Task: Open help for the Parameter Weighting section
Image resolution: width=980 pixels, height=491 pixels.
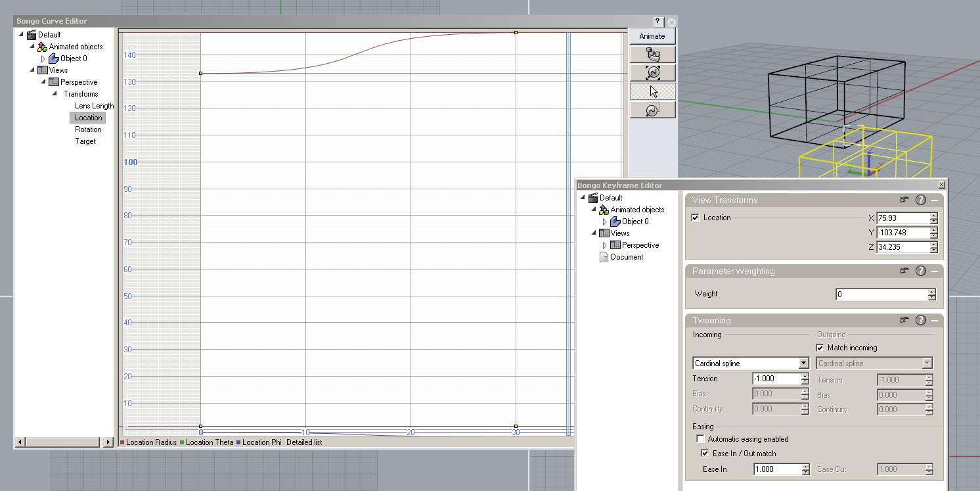Action: [x=920, y=271]
